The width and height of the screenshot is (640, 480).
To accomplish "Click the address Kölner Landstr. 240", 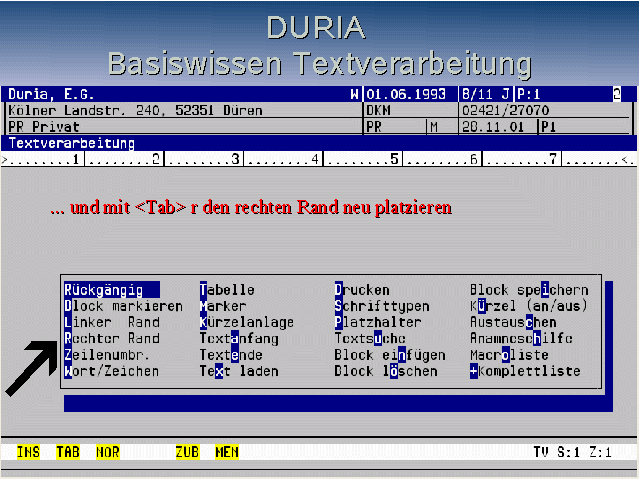I will pos(87,111).
